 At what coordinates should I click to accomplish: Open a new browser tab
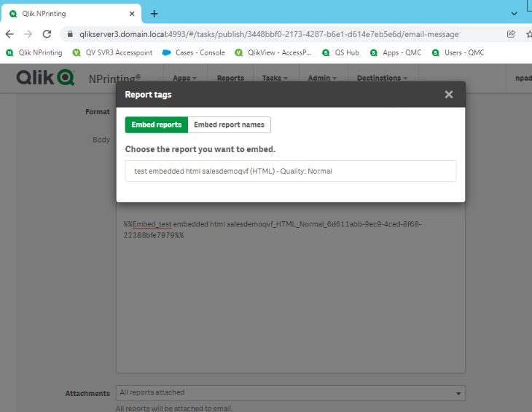[x=154, y=14]
